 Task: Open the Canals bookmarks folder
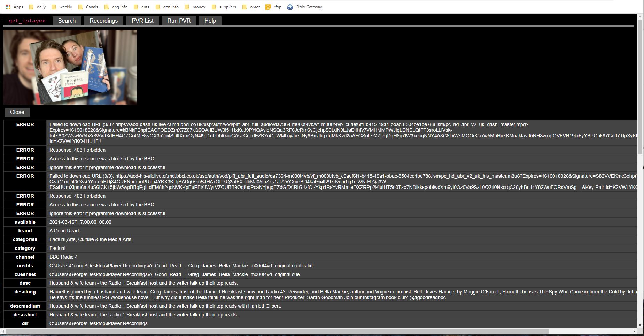(x=92, y=7)
